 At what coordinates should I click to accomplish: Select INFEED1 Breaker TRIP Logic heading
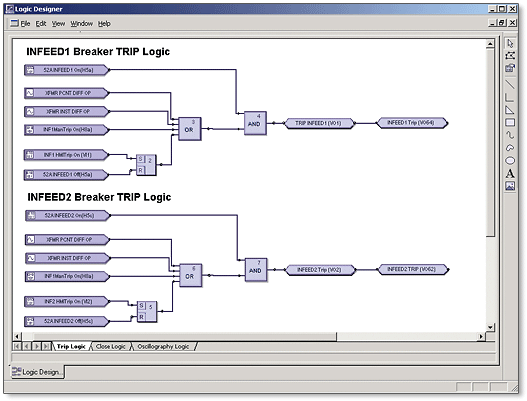pyautogui.click(x=98, y=51)
